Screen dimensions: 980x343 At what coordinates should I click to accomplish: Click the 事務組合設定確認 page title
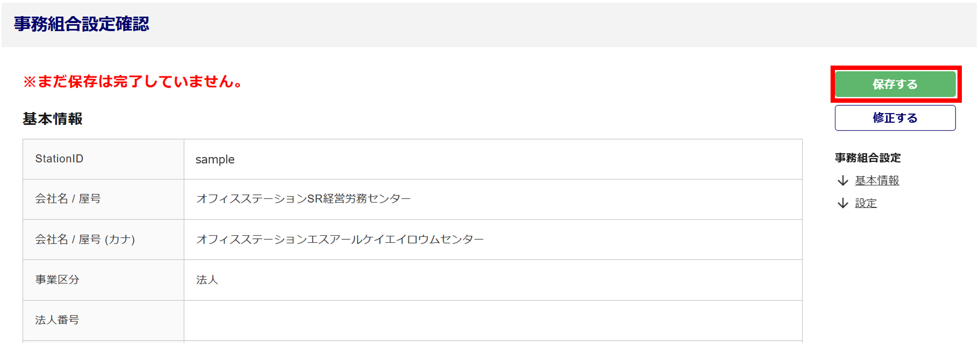pyautogui.click(x=81, y=24)
